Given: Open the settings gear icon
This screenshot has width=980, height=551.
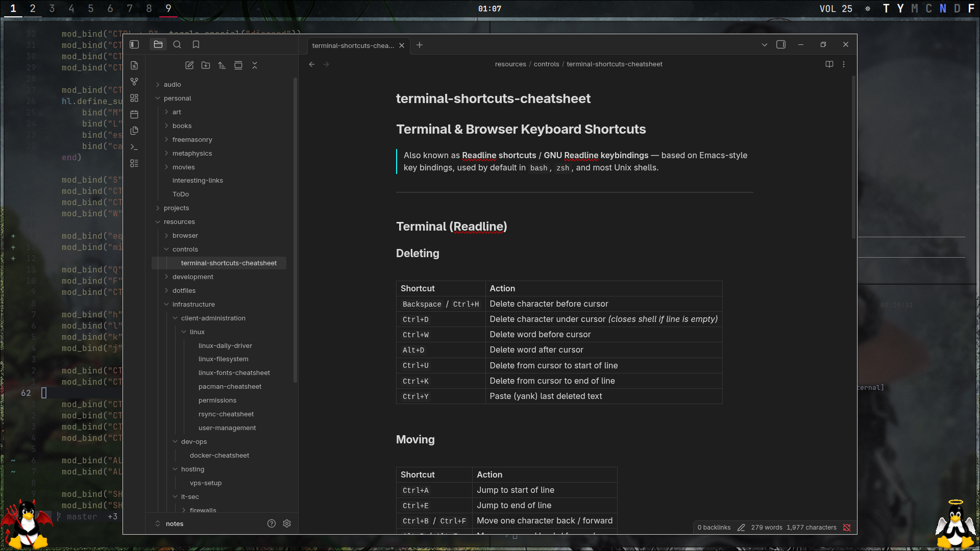Looking at the screenshot, I should [x=287, y=523].
